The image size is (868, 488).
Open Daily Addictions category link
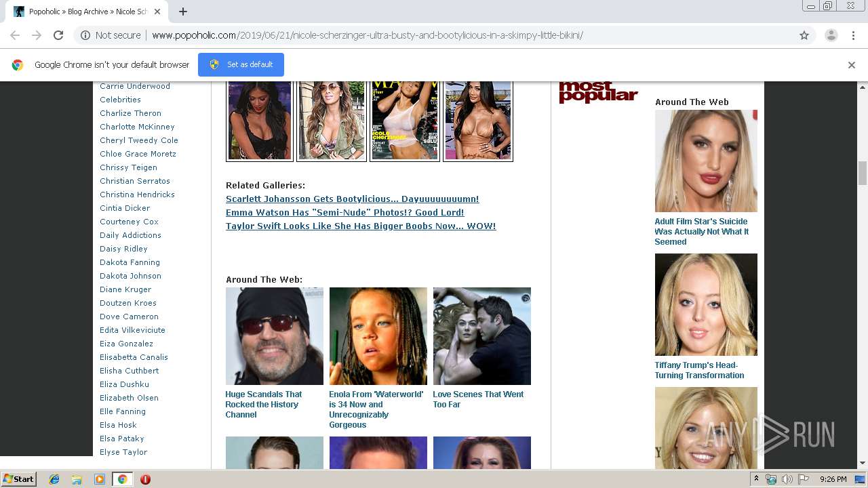[130, 235]
